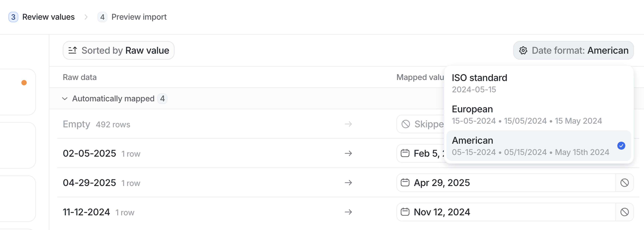Open the Date format dropdown

point(573,50)
